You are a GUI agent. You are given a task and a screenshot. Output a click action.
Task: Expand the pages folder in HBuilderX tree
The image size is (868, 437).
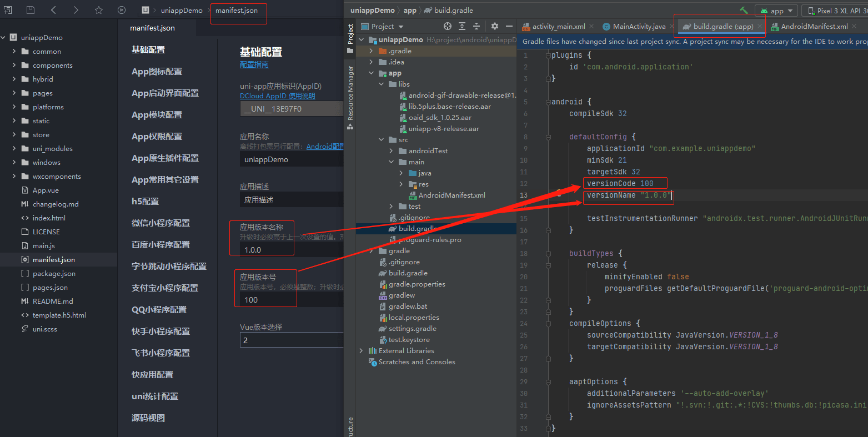[14, 93]
